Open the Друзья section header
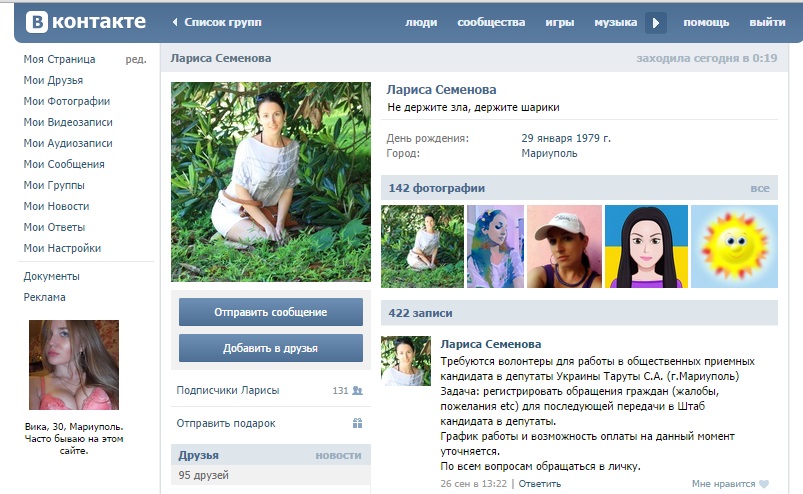 (199, 455)
